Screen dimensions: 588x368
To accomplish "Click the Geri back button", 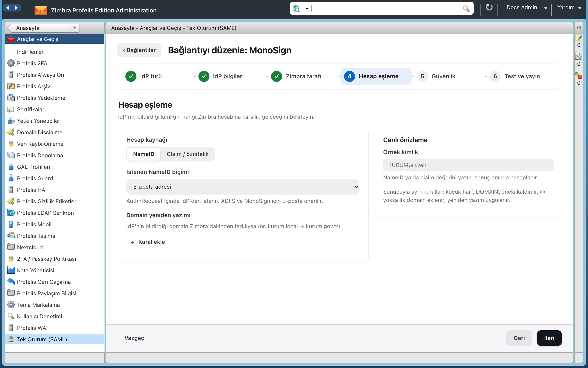I will pos(519,338).
